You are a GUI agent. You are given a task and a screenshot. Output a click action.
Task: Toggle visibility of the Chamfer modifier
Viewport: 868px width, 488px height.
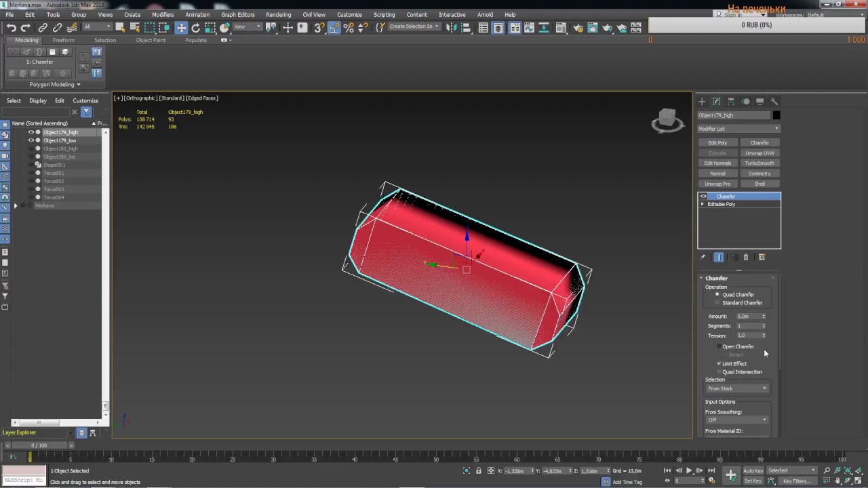(703, 197)
